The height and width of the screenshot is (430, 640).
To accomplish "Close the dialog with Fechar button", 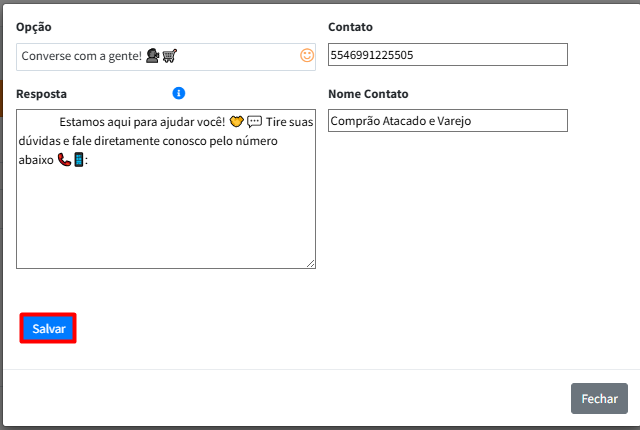I will (599, 398).
